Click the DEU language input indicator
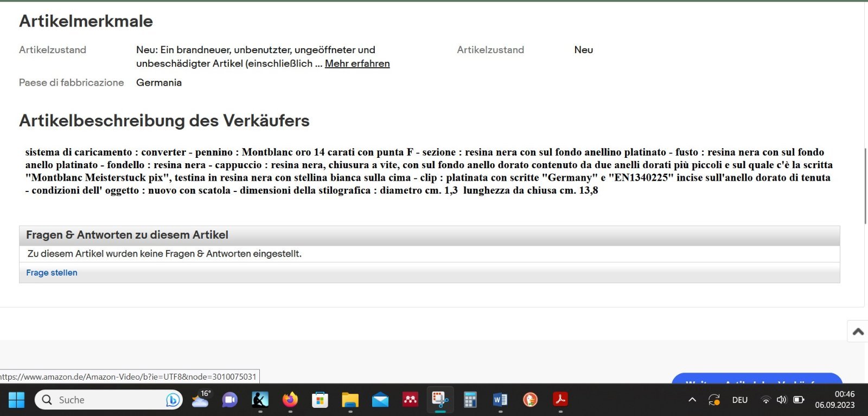The height and width of the screenshot is (416, 868). click(x=739, y=400)
